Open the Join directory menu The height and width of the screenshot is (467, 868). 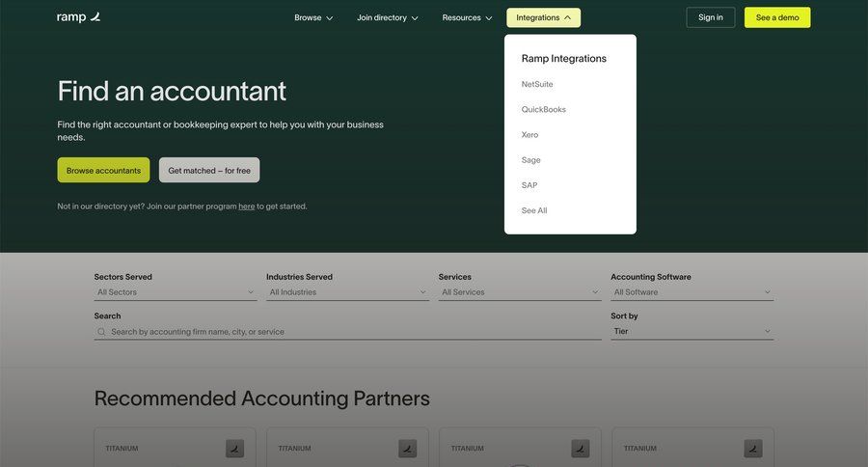(x=387, y=17)
